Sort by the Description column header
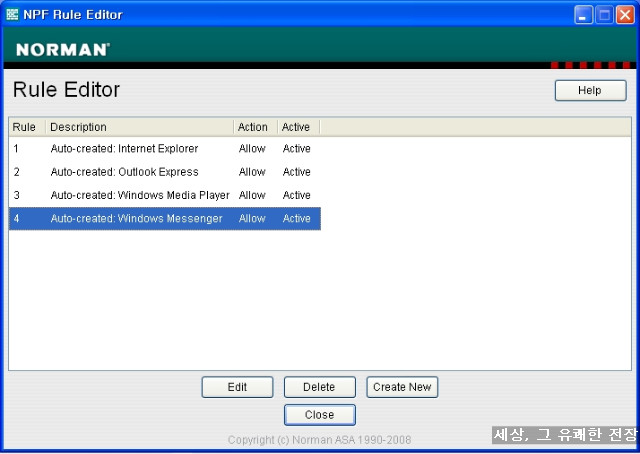Image resolution: width=640 pixels, height=454 pixels. [x=139, y=127]
